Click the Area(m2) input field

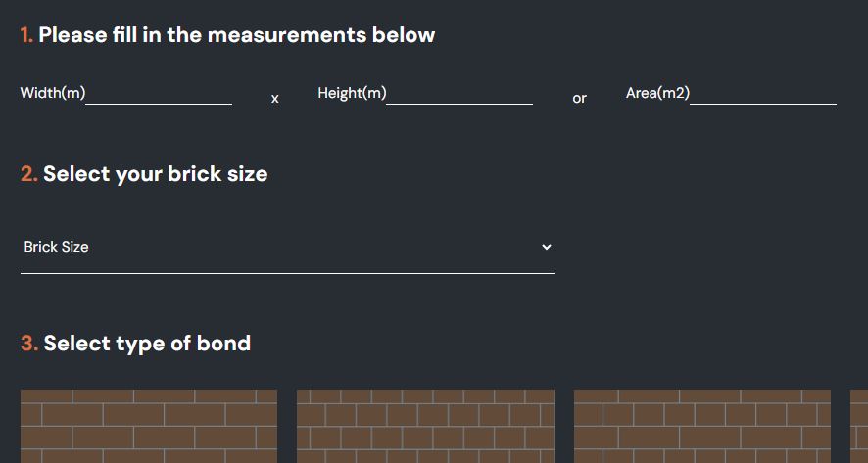(x=762, y=94)
